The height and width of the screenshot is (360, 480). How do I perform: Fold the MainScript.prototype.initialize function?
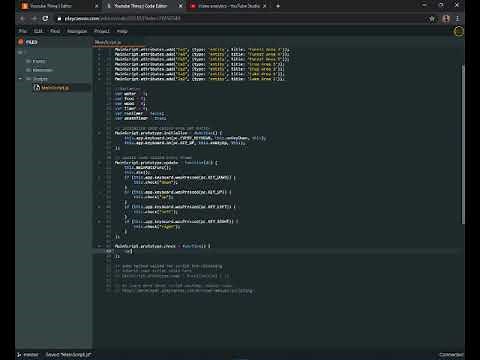pyautogui.click(x=99, y=133)
